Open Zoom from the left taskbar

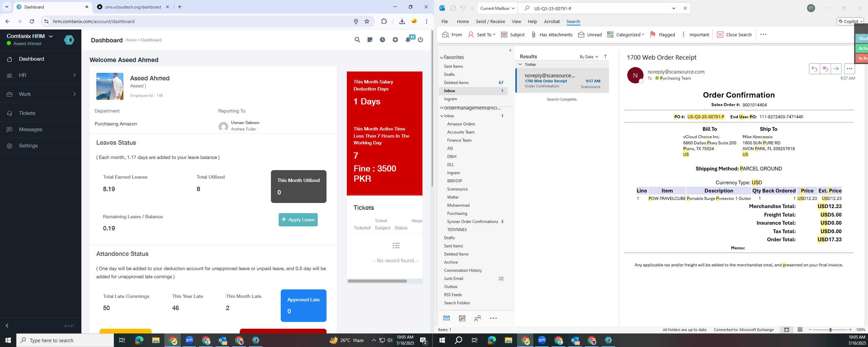[189, 340]
